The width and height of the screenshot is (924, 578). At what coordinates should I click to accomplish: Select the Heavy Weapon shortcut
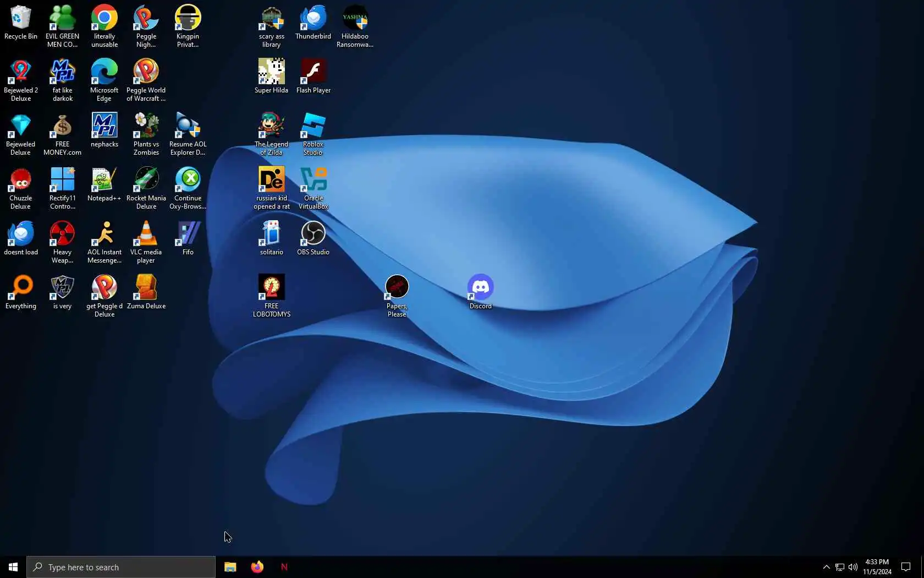tap(62, 242)
